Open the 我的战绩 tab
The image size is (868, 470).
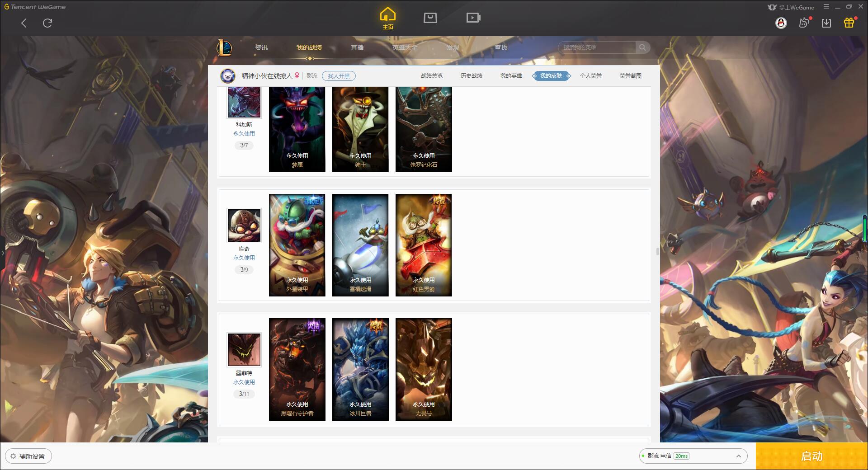click(309, 47)
